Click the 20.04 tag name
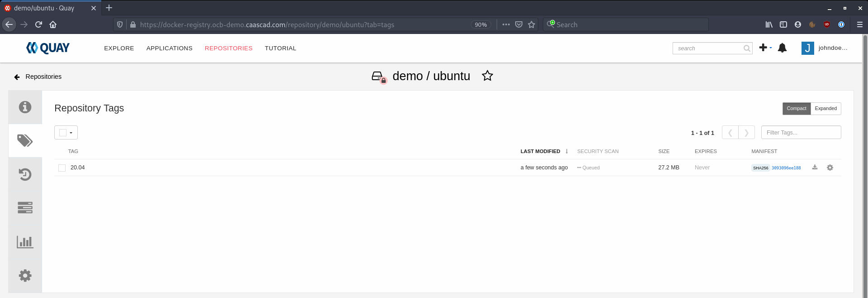This screenshot has height=298, width=868. pos(78,168)
